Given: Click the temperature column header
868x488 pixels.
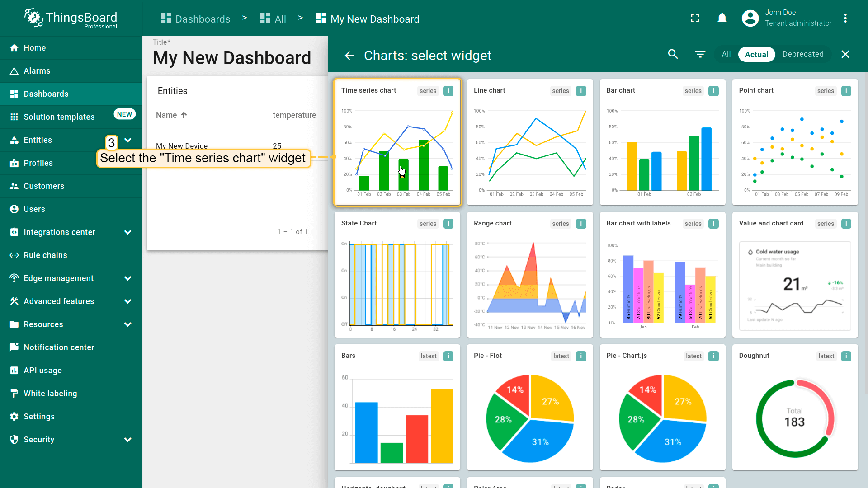Looking at the screenshot, I should [294, 115].
